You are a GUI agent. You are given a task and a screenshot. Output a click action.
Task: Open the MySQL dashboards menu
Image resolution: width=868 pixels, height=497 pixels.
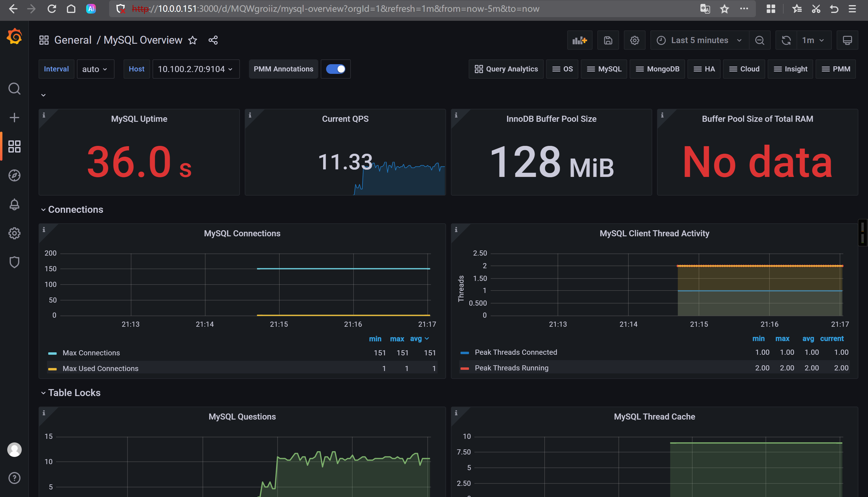pyautogui.click(x=604, y=69)
